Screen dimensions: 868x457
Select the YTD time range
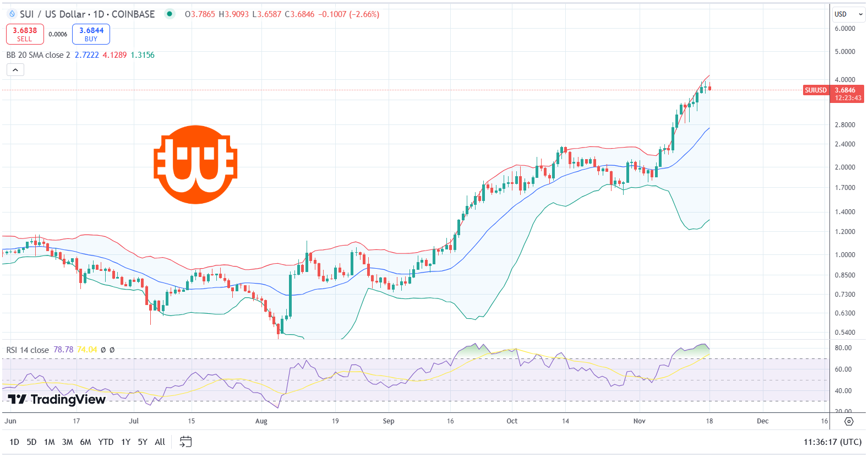tap(106, 442)
